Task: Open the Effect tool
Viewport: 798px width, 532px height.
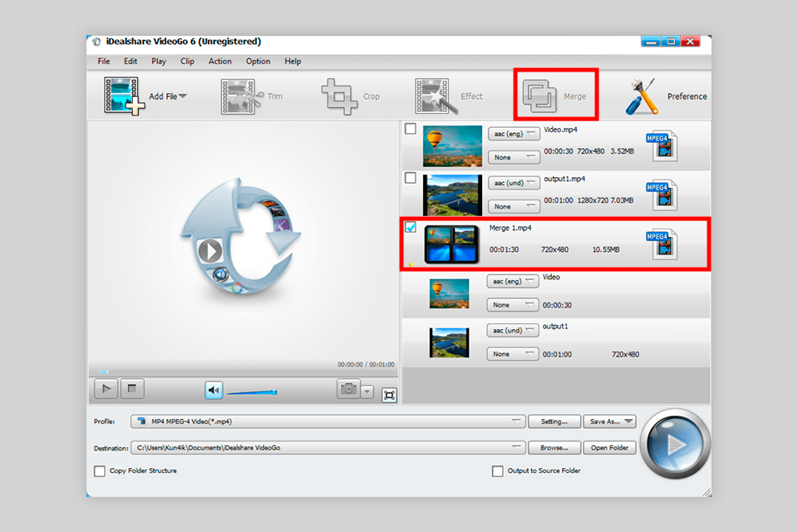Action: 449,96
